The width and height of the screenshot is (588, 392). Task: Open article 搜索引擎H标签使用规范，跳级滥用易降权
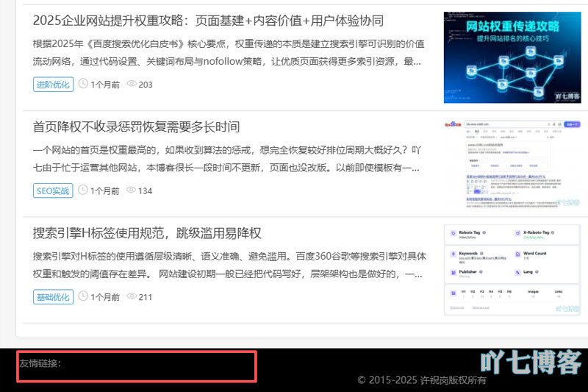(147, 233)
